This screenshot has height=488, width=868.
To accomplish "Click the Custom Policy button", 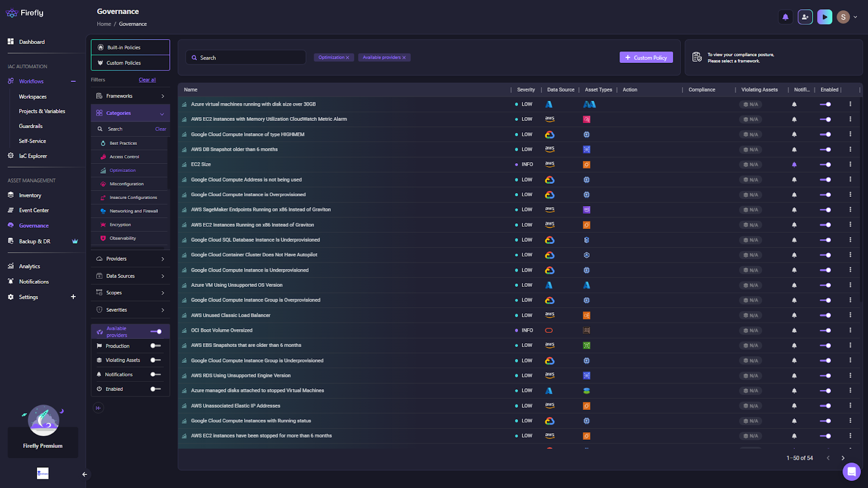I will click(x=646, y=57).
